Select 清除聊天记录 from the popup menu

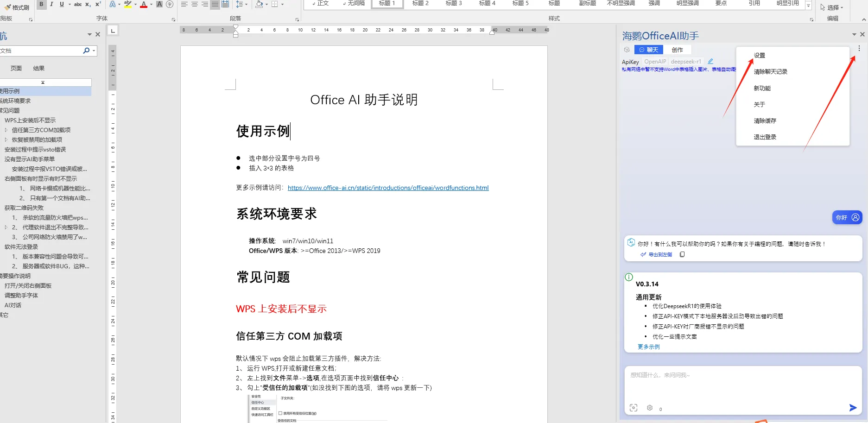[770, 72]
